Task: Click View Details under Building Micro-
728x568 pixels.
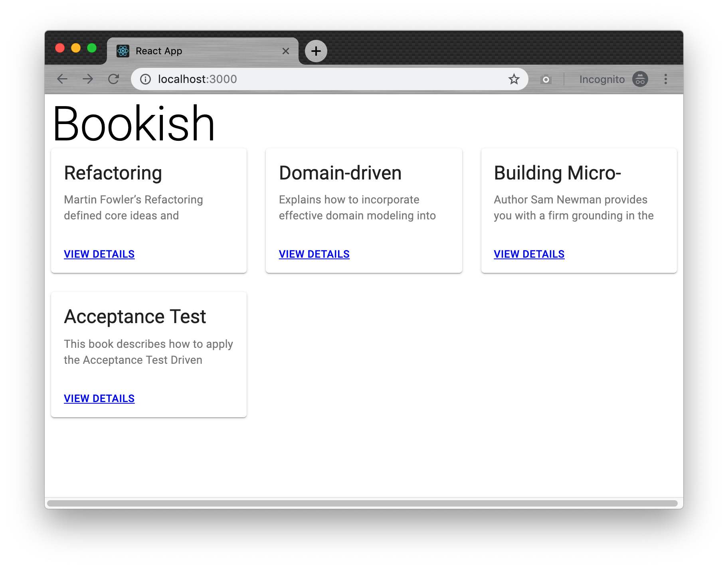Action: [x=529, y=254]
